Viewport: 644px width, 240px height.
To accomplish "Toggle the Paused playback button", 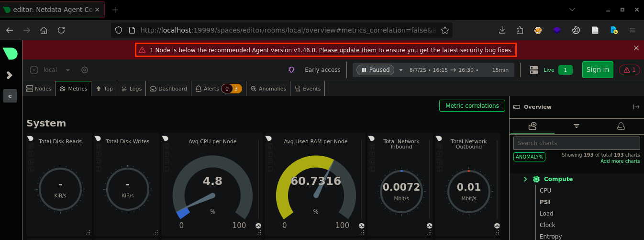I will click(x=376, y=70).
